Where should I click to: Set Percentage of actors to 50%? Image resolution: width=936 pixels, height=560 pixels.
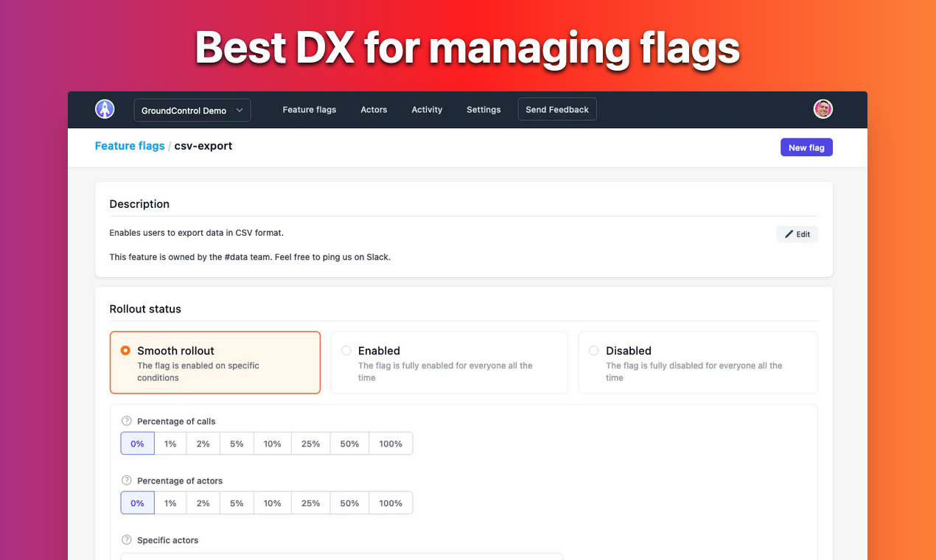click(x=349, y=503)
